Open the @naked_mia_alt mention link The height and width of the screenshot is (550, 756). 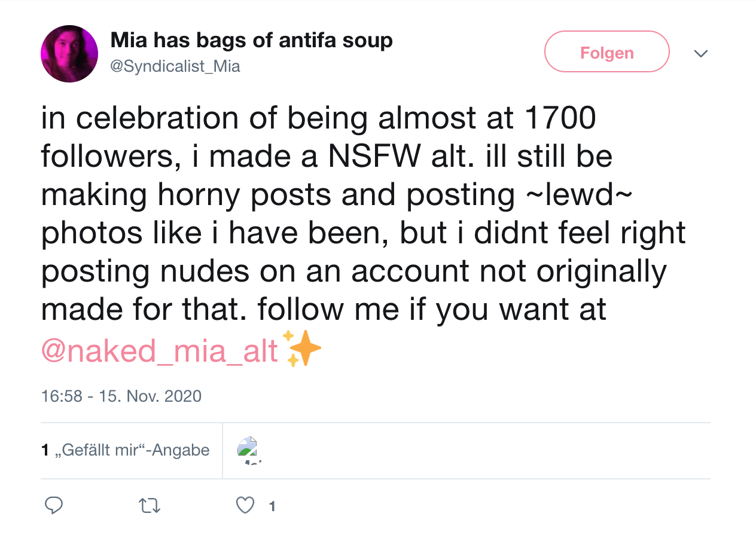(160, 350)
